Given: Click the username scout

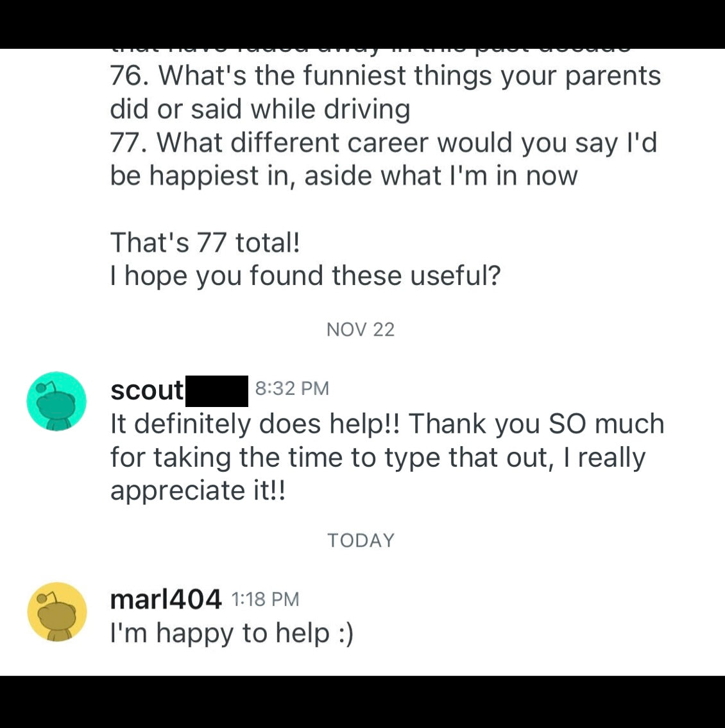Looking at the screenshot, I should pyautogui.click(x=146, y=389).
